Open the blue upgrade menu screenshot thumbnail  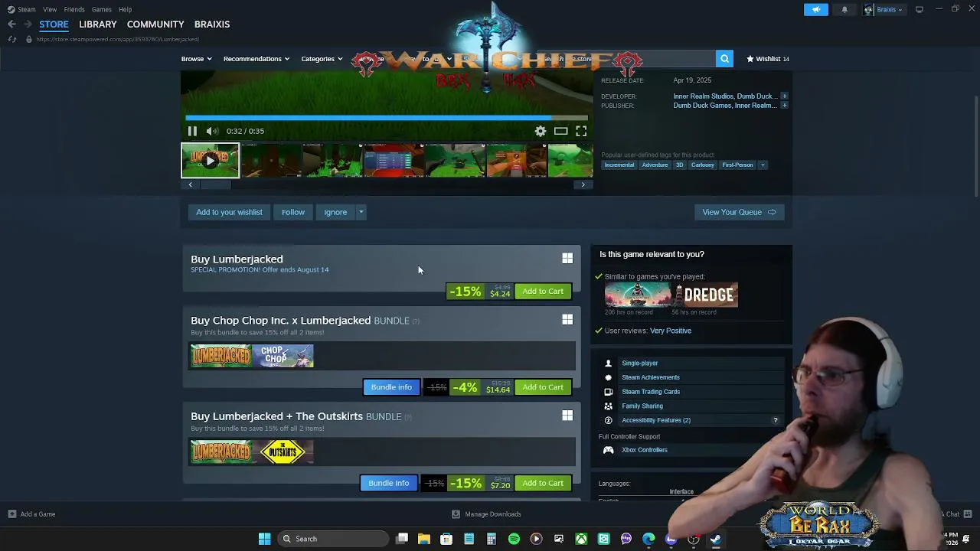point(394,160)
